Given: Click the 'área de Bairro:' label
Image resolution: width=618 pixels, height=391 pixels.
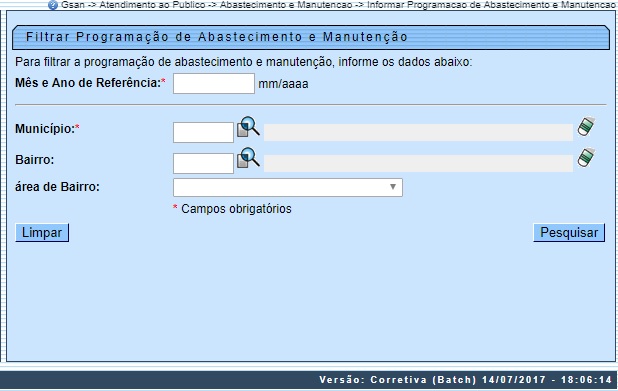Looking at the screenshot, I should pos(58,187).
